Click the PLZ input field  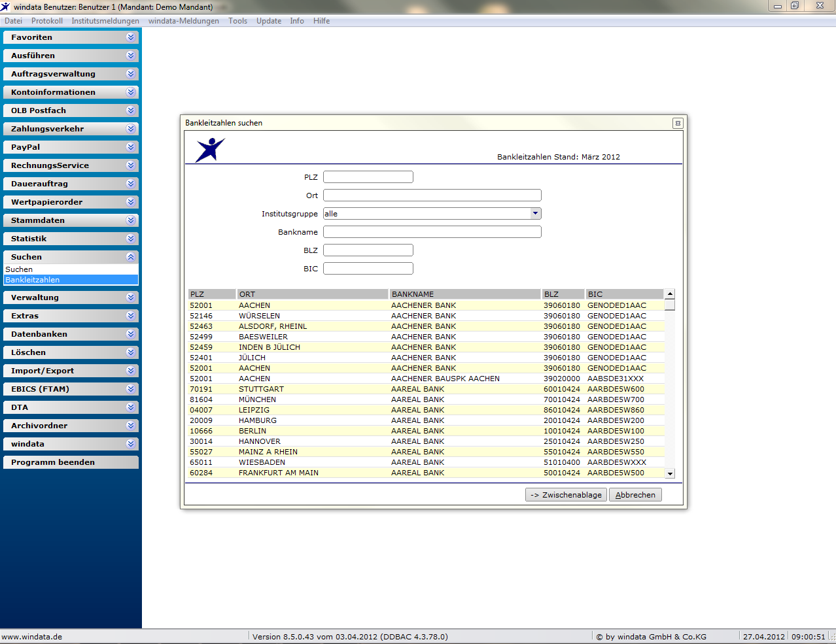coord(368,177)
